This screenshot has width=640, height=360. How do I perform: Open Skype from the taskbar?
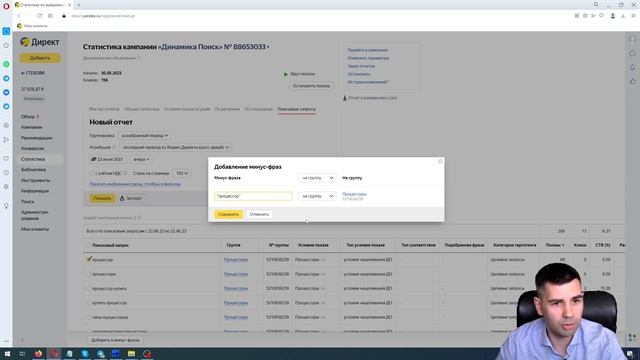pyautogui.click(x=85, y=353)
